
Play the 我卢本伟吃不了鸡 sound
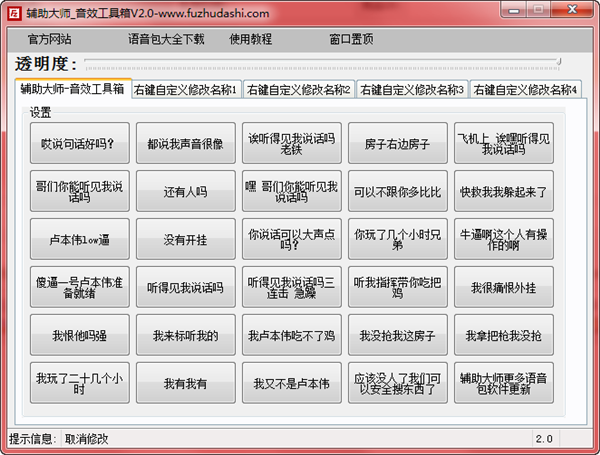pos(292,335)
